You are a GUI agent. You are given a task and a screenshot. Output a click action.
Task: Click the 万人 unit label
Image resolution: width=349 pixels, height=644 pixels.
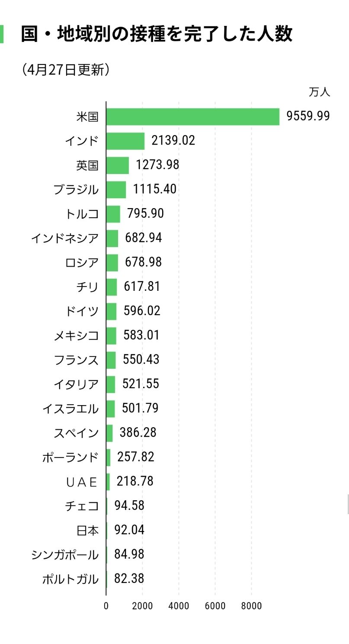[319, 92]
